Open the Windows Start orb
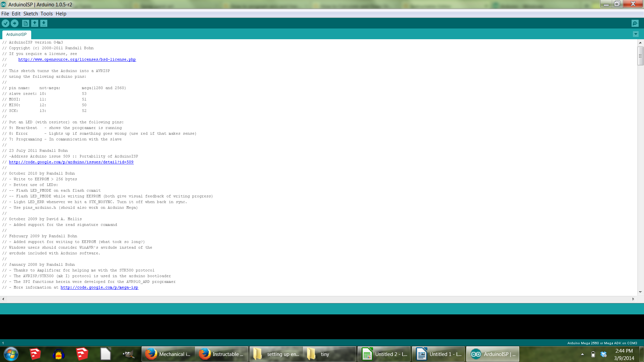Screen dimensions: 644x362 11,354
